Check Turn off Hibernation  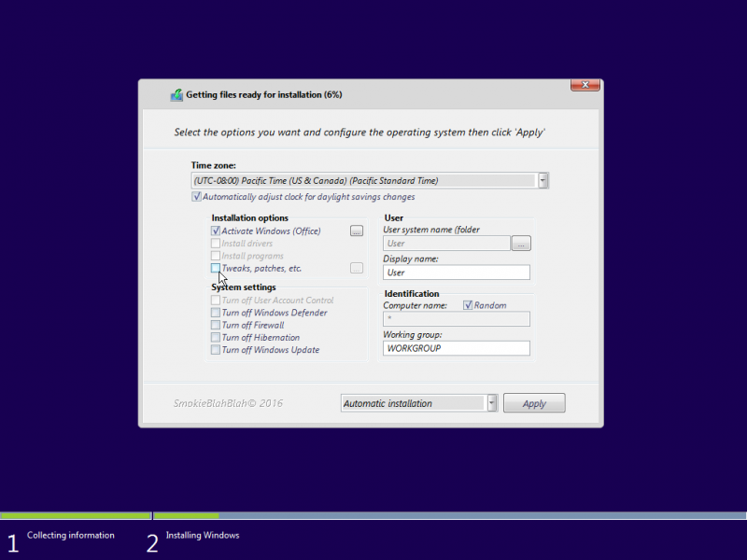tap(216, 337)
